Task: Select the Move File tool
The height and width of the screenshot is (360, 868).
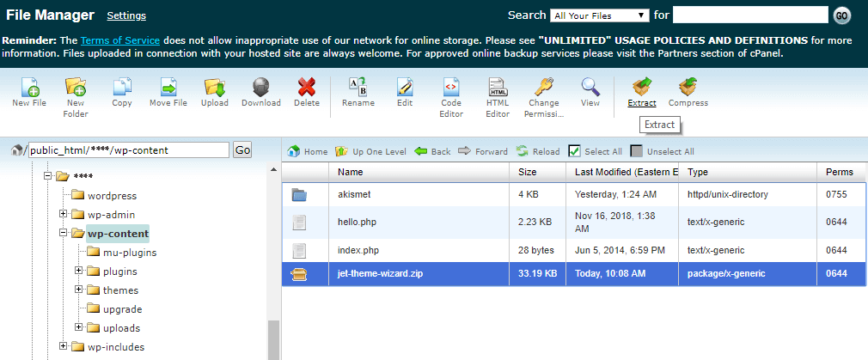Action: tap(168, 88)
